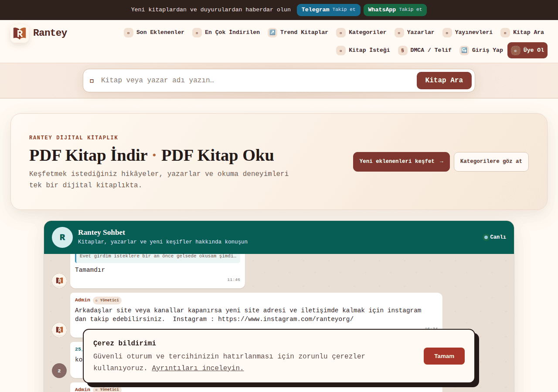Image resolution: width=558 pixels, height=392 pixels.
Task: Follow the Telegram channel button
Action: point(329,10)
